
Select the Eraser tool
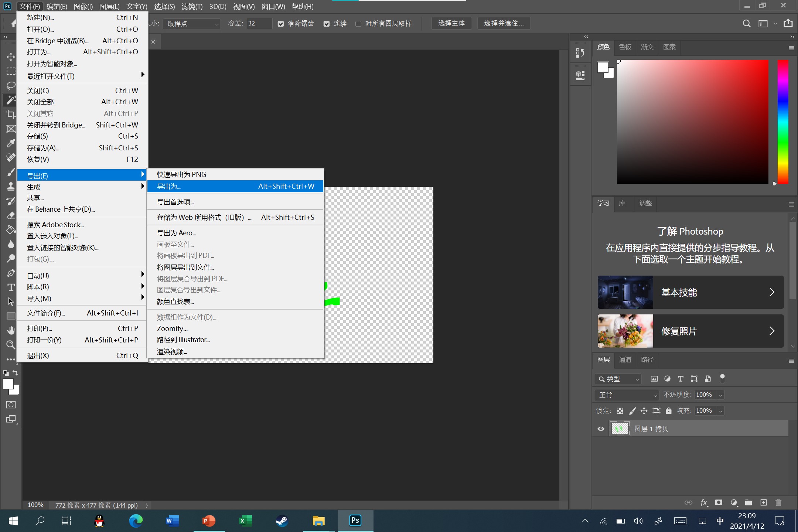coord(11,215)
